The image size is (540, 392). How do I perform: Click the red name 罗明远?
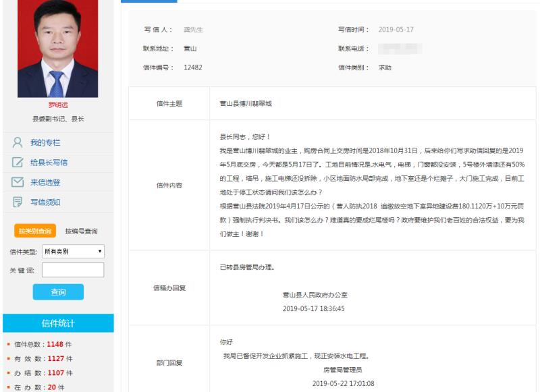[58, 105]
